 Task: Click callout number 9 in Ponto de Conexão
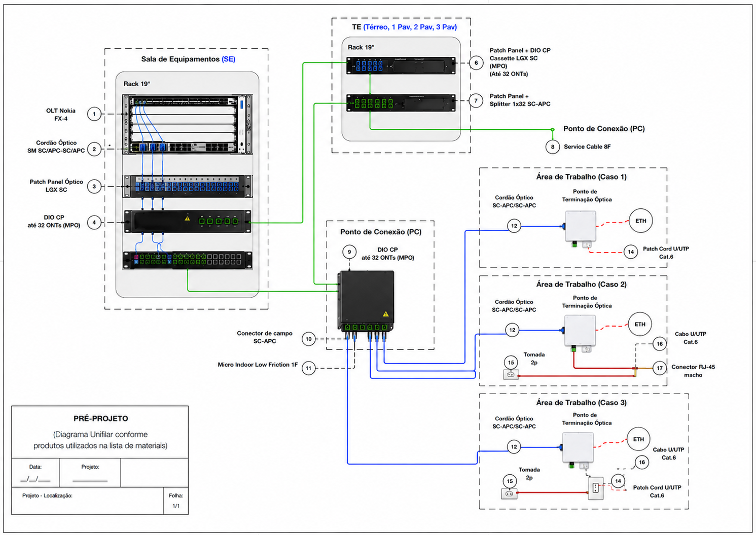pyautogui.click(x=349, y=252)
